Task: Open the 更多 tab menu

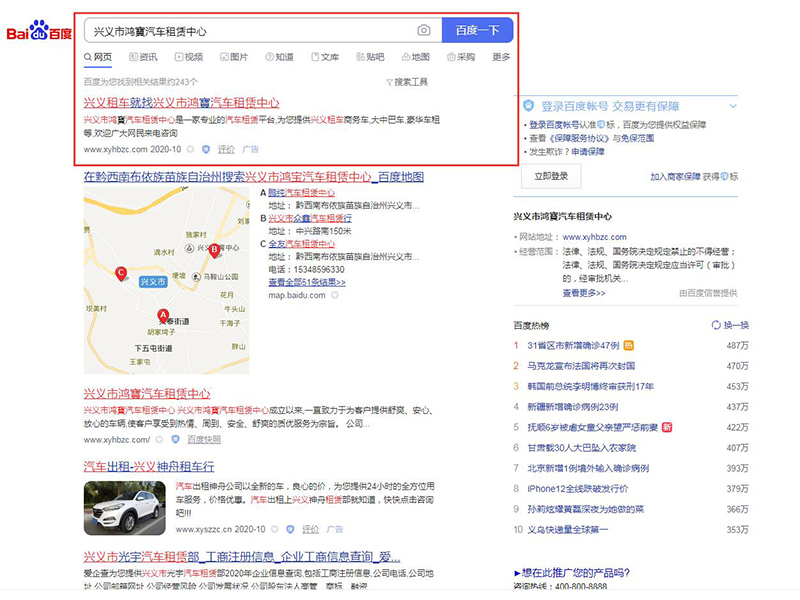Action: coord(501,57)
